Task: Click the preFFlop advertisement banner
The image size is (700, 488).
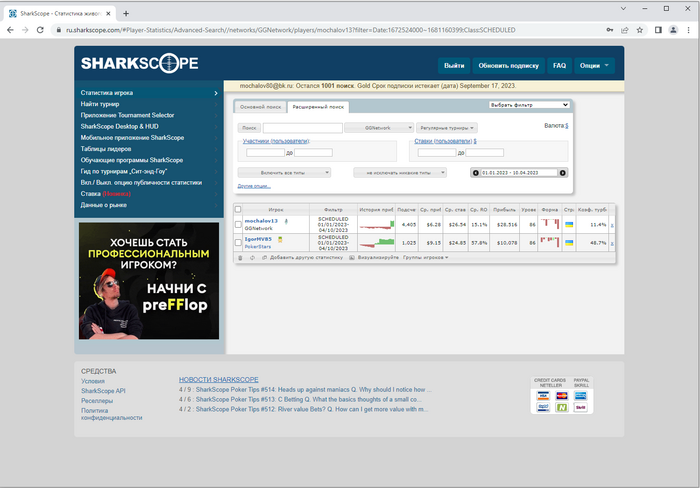Action: [149, 281]
